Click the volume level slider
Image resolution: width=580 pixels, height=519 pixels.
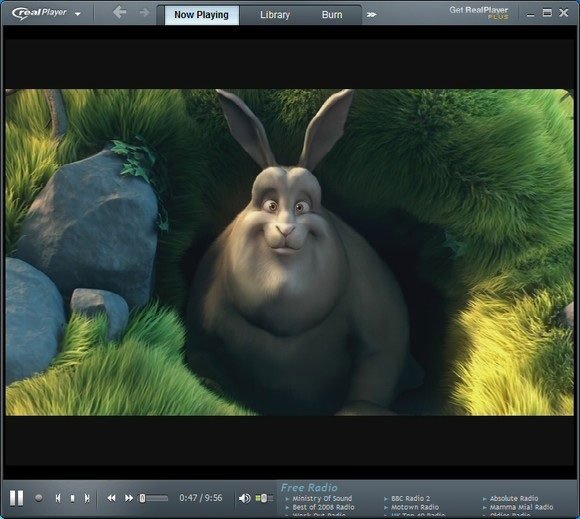(264, 498)
